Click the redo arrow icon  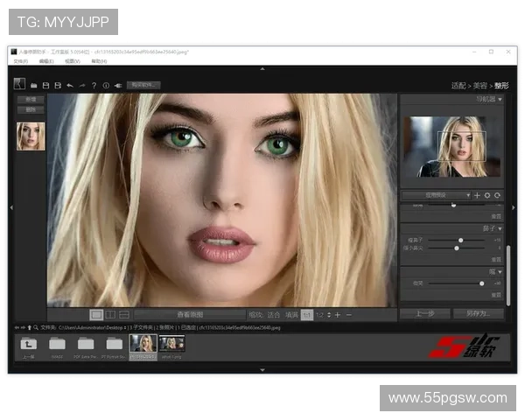[82, 86]
